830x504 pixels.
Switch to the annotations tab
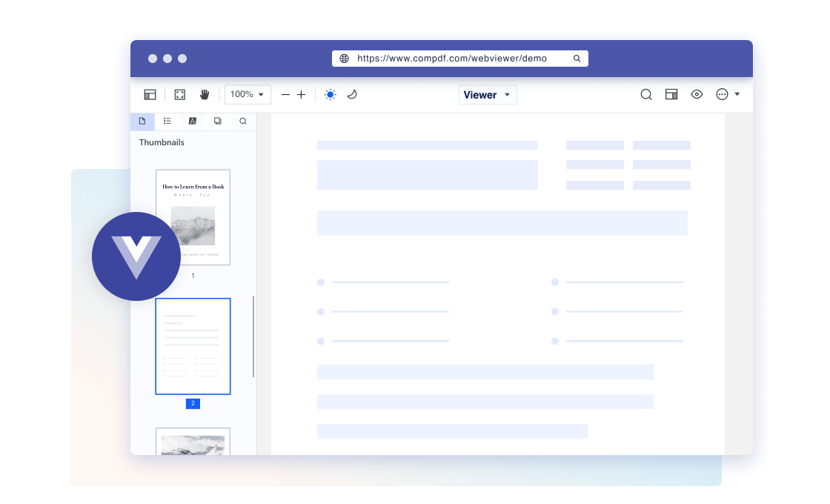click(x=192, y=122)
